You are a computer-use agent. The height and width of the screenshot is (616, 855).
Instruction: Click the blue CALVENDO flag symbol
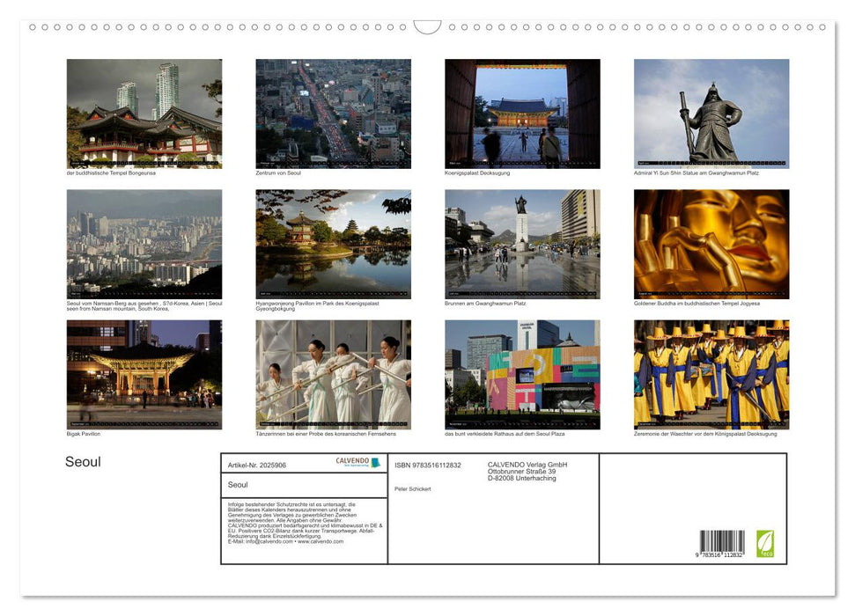[375, 463]
